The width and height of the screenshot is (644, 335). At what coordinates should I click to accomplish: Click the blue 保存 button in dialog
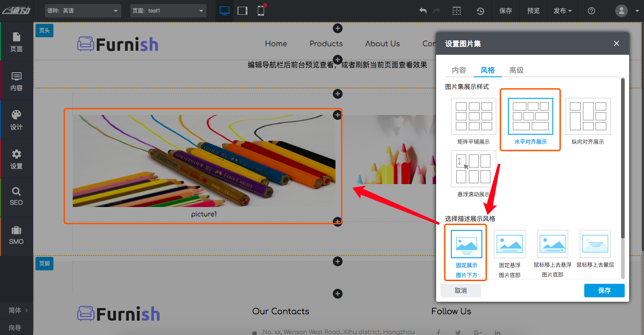point(604,291)
